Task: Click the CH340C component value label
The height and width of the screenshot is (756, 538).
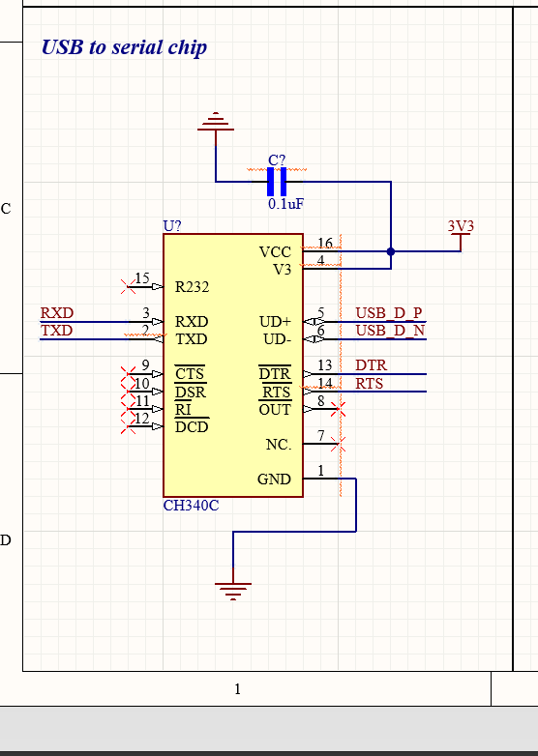Action: (x=191, y=506)
